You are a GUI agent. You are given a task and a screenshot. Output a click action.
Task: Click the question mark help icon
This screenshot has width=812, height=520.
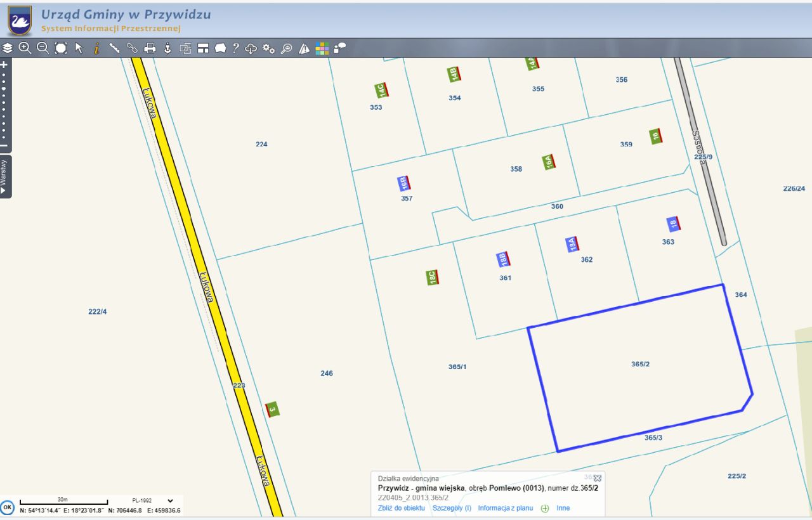235,48
